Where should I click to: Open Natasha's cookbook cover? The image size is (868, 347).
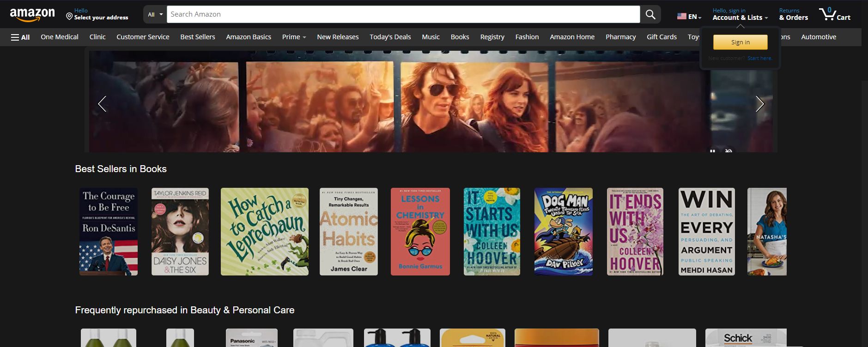coord(767,232)
